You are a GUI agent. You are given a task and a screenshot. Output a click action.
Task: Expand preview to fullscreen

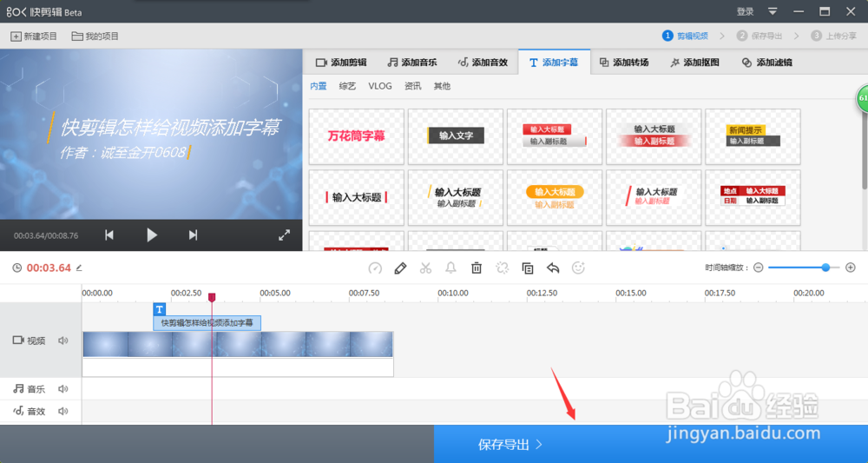284,235
